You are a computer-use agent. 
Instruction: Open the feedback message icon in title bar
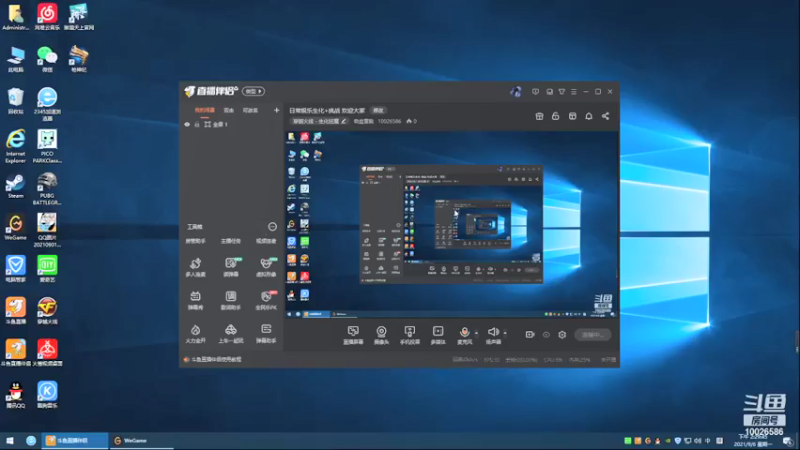click(x=535, y=92)
